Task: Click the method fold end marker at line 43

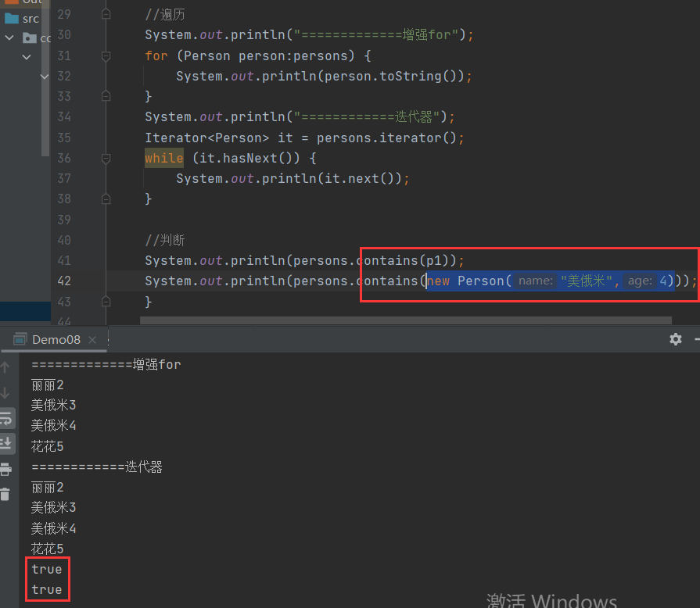Action: (x=106, y=302)
